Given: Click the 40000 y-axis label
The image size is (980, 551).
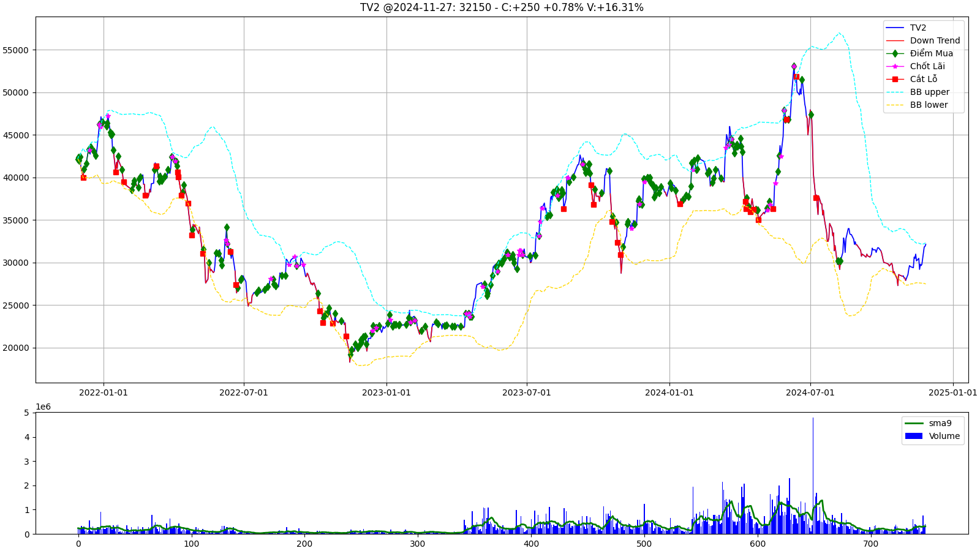Looking at the screenshot, I should 17,178.
